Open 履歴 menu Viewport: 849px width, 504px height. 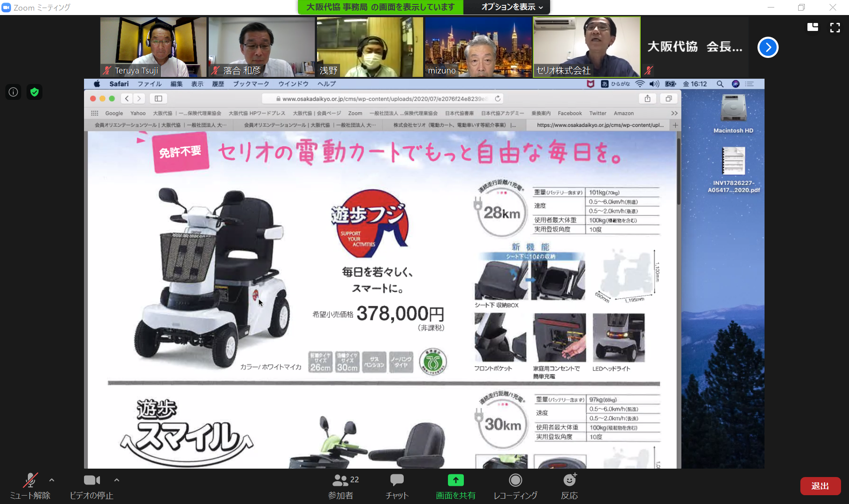[218, 84]
